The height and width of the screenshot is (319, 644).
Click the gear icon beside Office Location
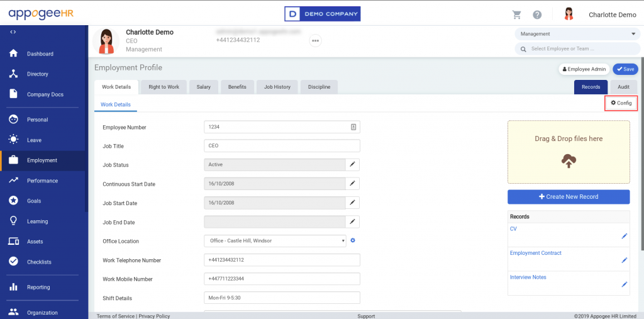pyautogui.click(x=353, y=240)
